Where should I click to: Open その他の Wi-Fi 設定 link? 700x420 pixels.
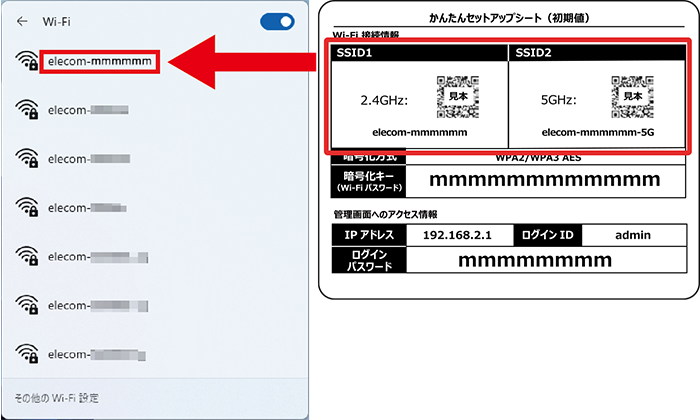click(x=57, y=398)
